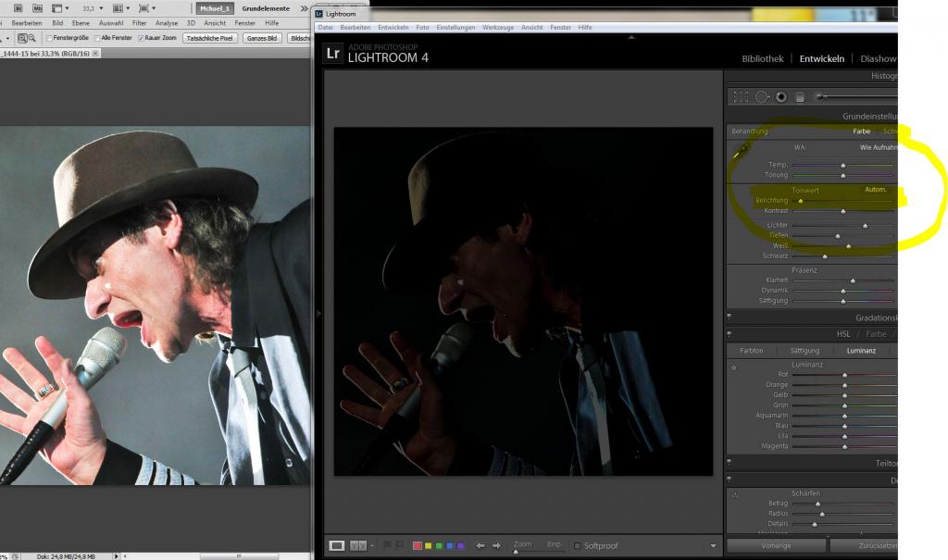
Task: Switch to Bibliothek module
Action: tap(763, 58)
